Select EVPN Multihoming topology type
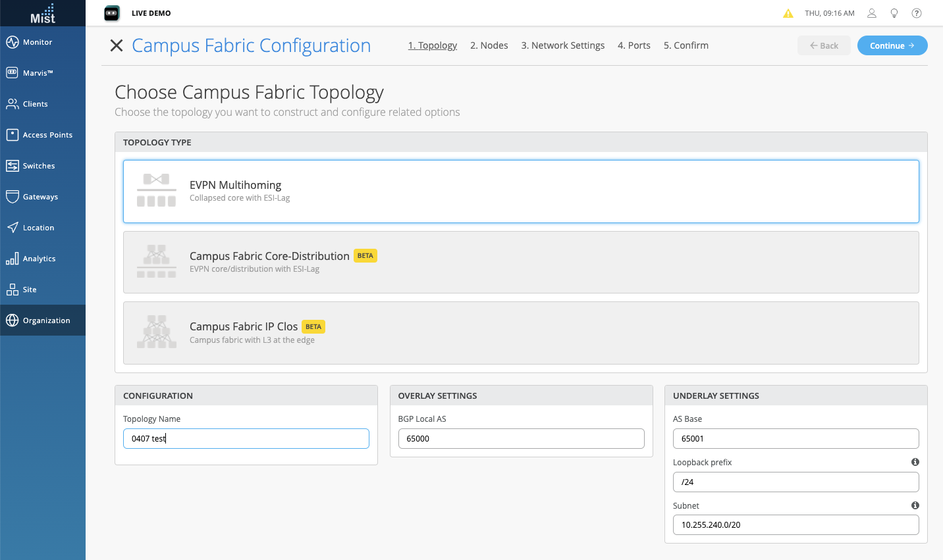Viewport: 943px width, 560px height. click(520, 191)
